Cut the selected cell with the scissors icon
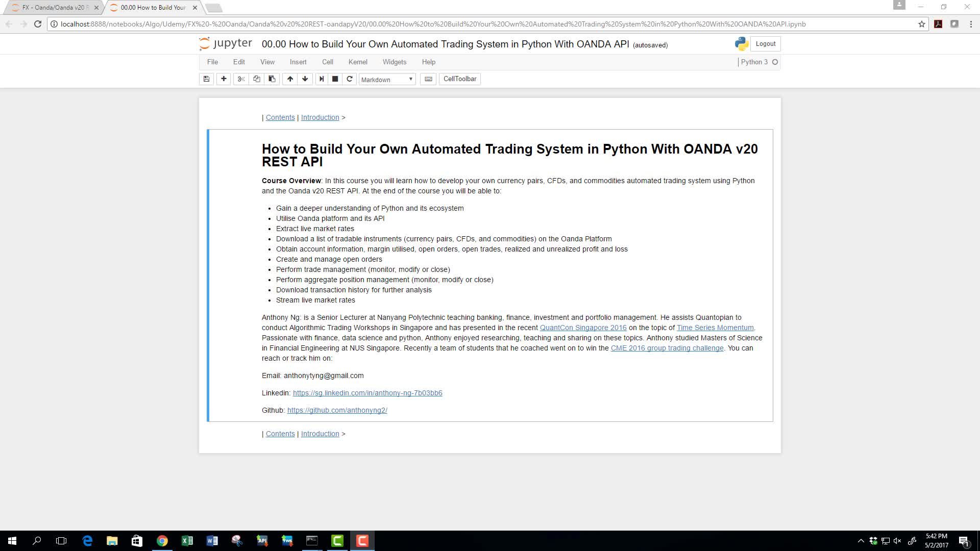Viewport: 980px width, 551px height. [x=241, y=79]
